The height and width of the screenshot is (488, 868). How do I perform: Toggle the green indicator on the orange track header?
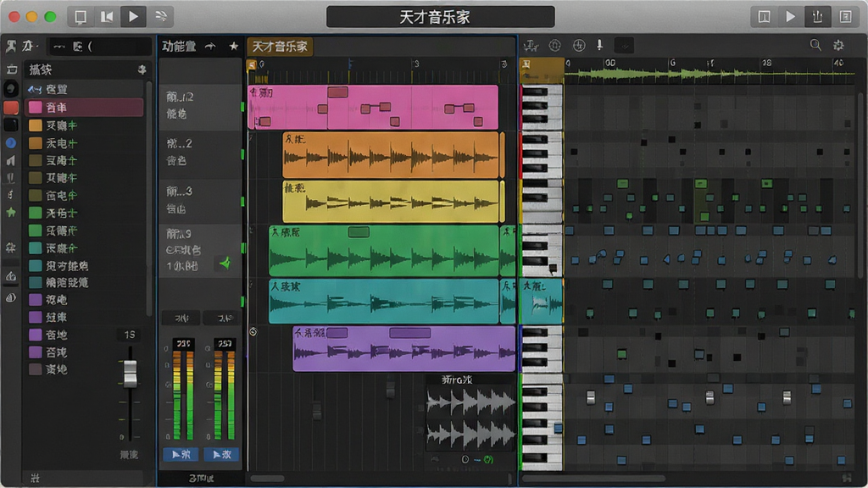243,154
